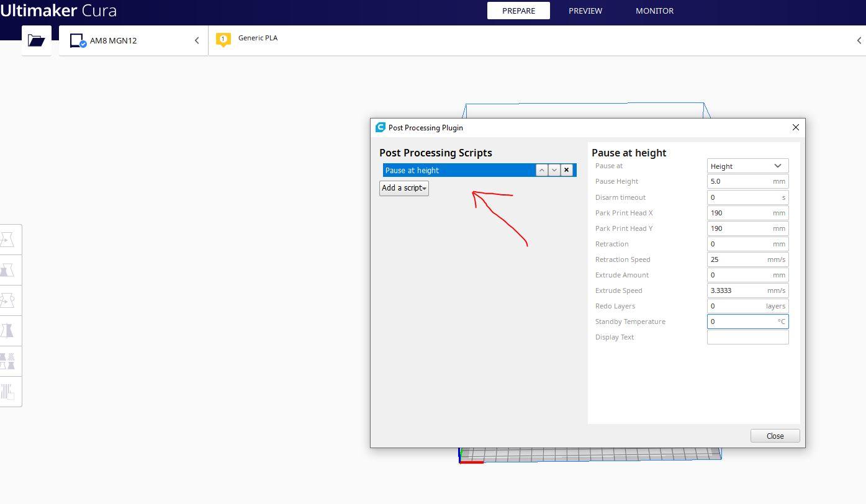Click the Redo Layers label
Screen dimensions: 866x504
tap(615, 306)
